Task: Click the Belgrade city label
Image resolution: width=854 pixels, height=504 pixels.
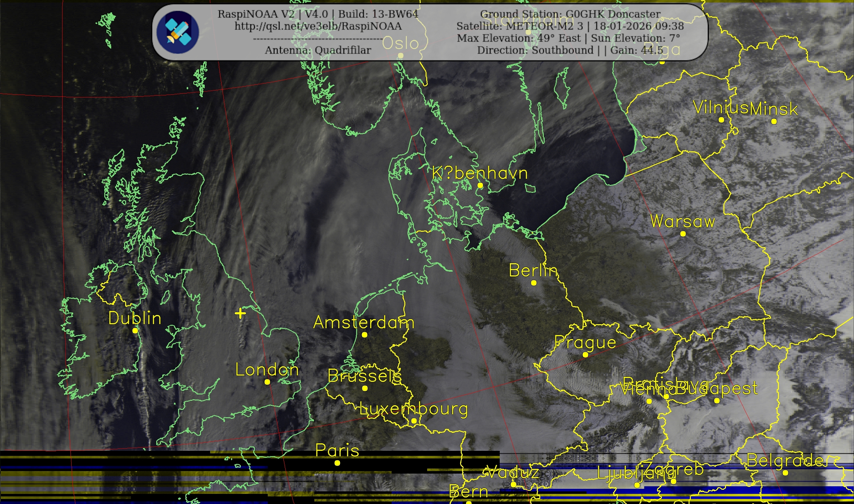Action: [x=786, y=461]
